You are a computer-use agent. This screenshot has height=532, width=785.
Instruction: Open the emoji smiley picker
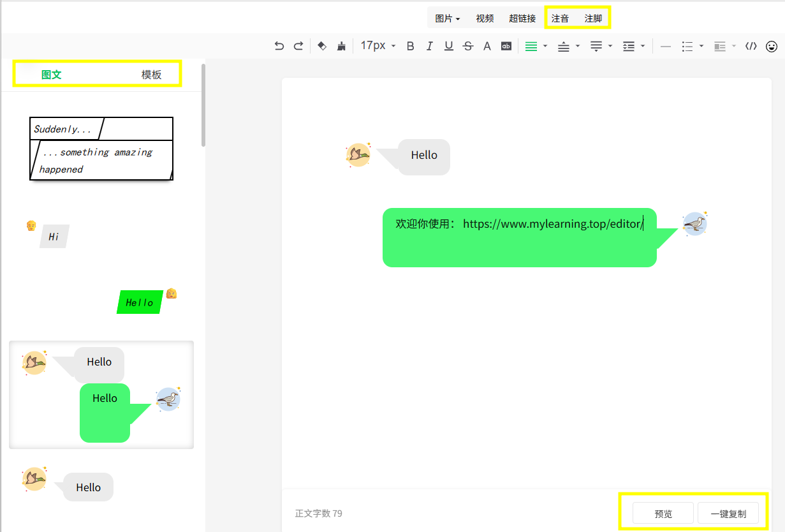point(772,46)
